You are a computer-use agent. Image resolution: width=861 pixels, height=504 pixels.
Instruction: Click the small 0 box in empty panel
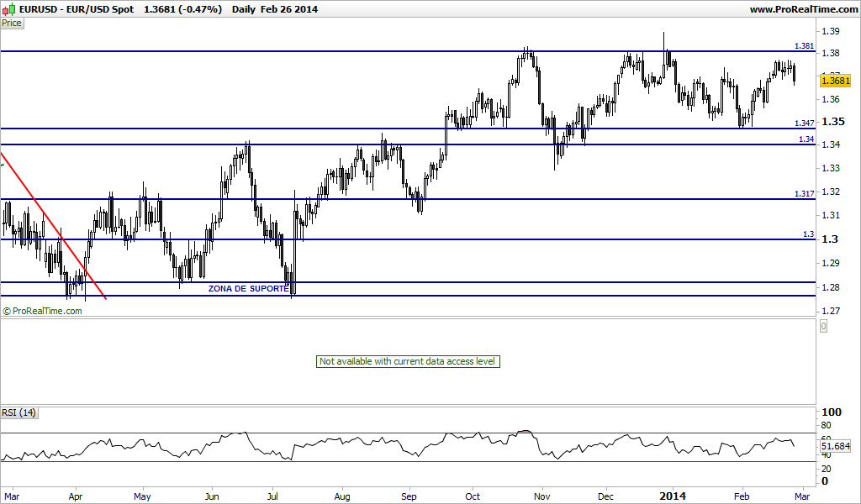point(823,326)
